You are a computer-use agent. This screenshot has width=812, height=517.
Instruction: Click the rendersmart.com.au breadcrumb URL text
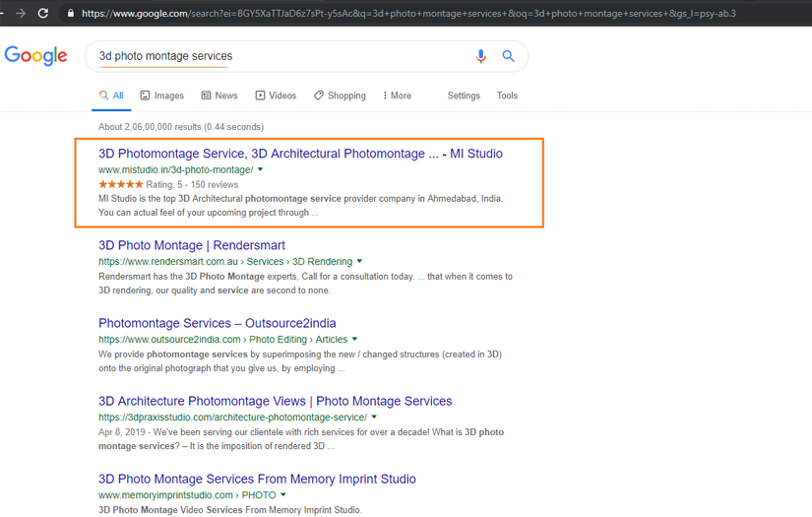coord(225,262)
